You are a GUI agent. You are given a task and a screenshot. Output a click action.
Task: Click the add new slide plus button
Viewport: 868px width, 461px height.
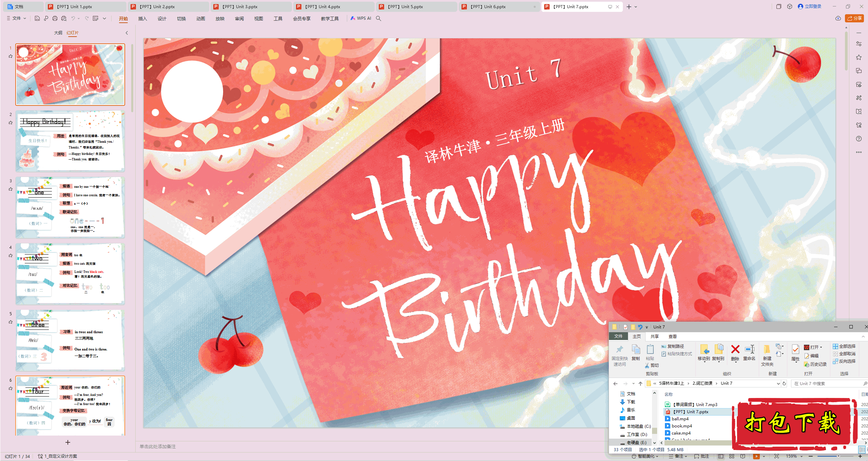[68, 442]
